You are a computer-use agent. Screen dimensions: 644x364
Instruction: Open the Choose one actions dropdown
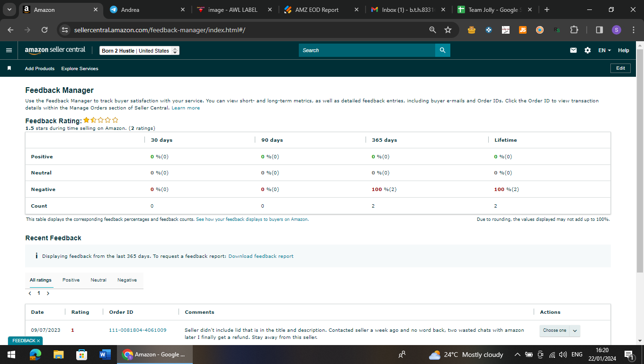coord(560,331)
